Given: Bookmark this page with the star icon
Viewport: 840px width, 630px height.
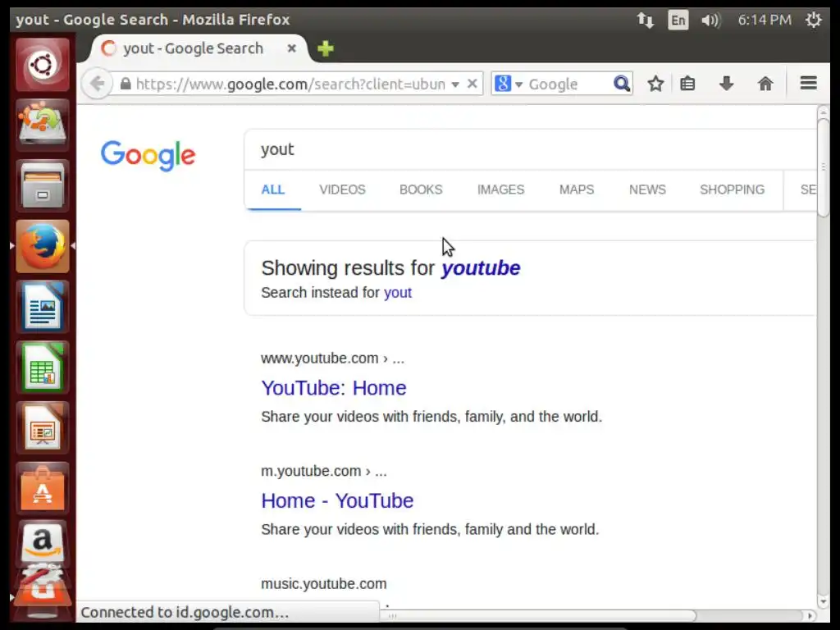Looking at the screenshot, I should (655, 84).
